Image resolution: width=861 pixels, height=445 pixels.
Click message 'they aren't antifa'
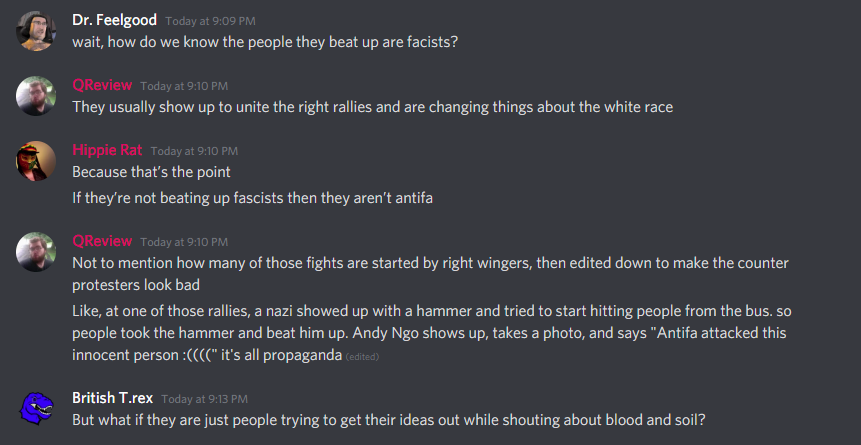point(253,198)
